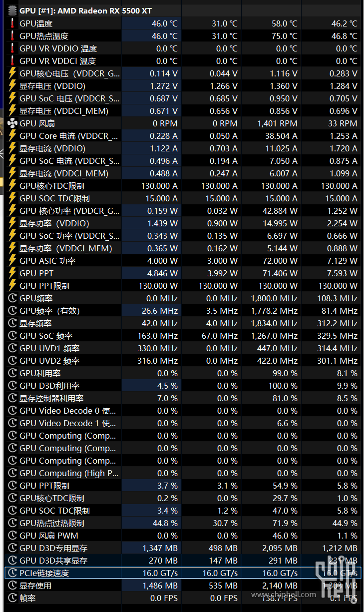Select the GPU SoC 电流 (VDDCR_S... label
Viewport: 364px width, 612px height.
(x=69, y=161)
